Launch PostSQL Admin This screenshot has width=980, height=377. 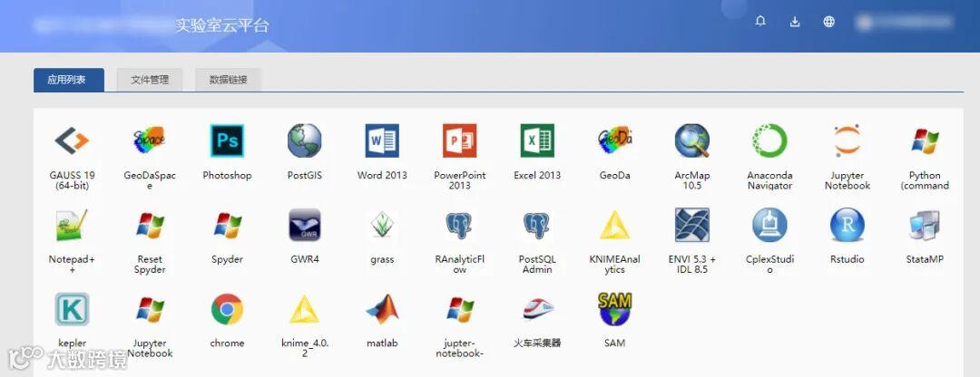click(537, 225)
